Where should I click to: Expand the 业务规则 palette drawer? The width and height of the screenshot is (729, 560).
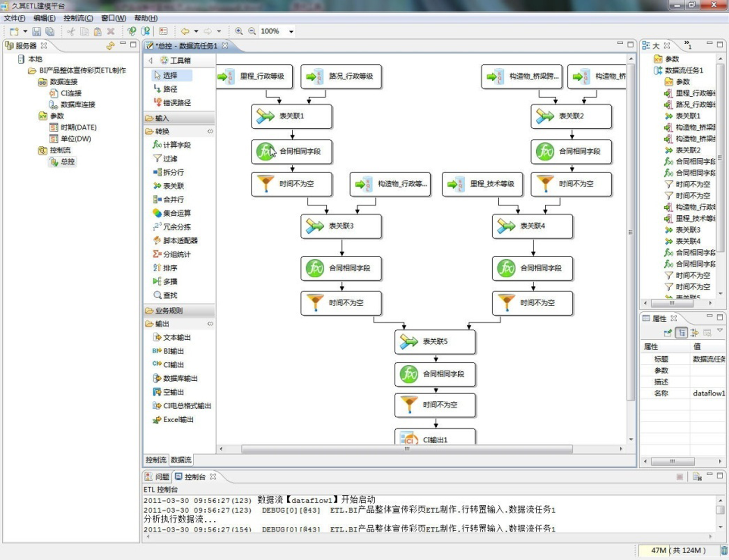click(169, 310)
